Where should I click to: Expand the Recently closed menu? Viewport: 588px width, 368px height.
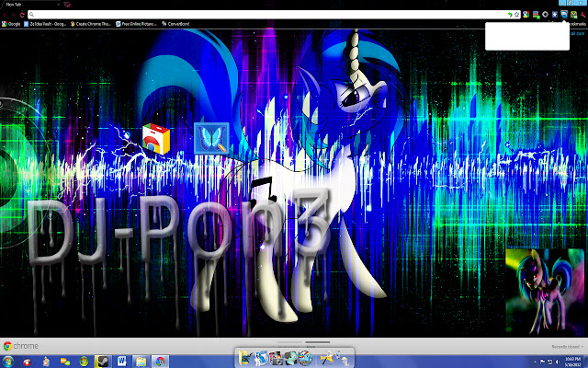[x=568, y=347]
